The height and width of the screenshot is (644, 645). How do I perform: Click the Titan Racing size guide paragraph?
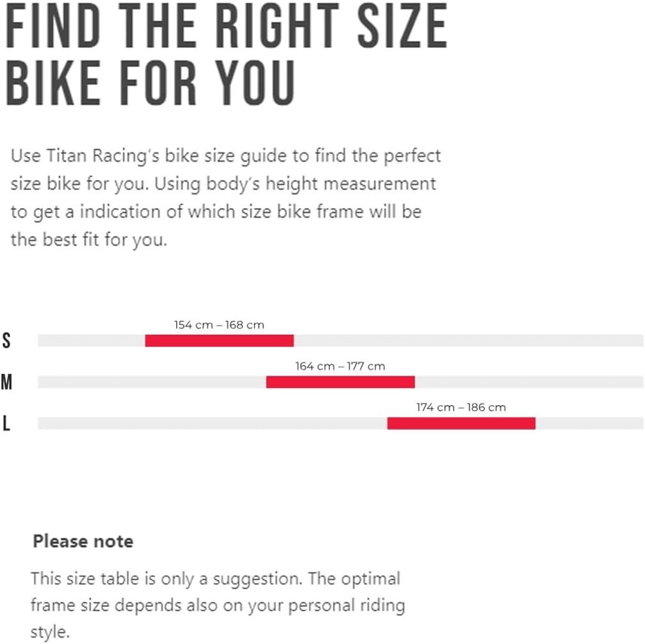(224, 198)
